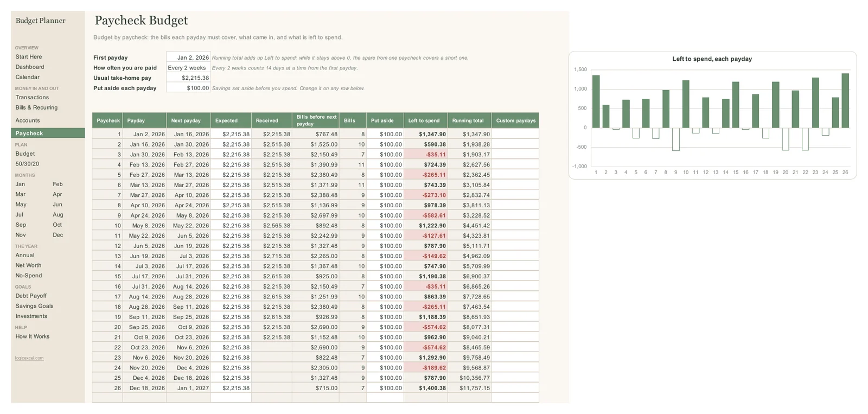The height and width of the screenshot is (414, 868).
Task: Click the Running total column header
Action: click(x=470, y=120)
